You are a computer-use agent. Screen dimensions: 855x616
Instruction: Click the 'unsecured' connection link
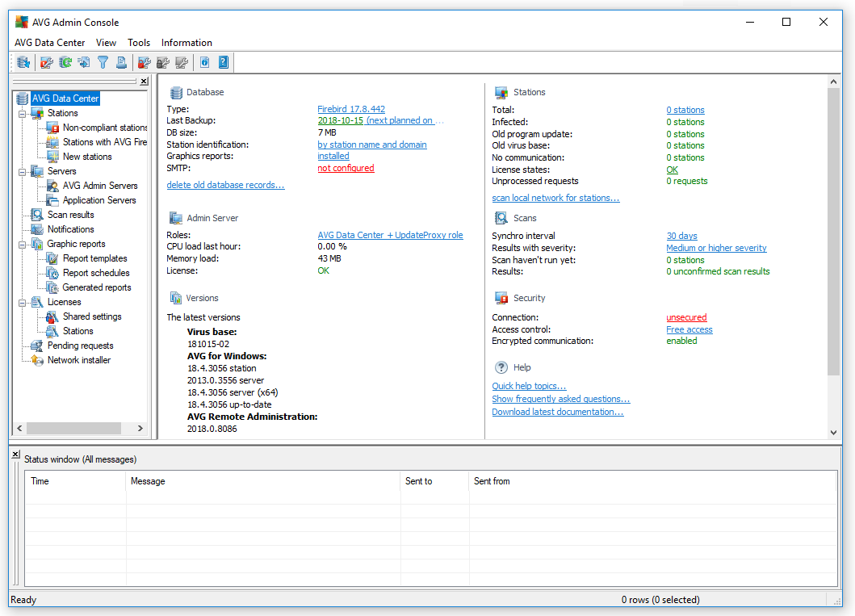coord(686,317)
